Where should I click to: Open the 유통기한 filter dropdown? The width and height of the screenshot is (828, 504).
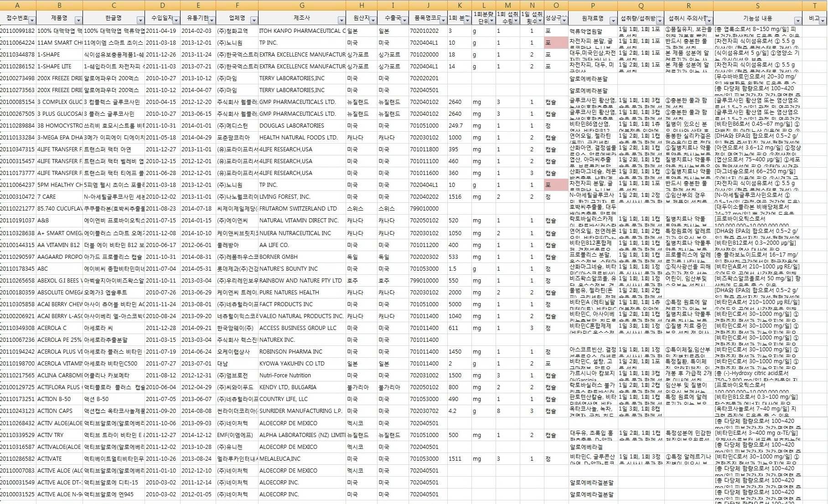(x=212, y=21)
